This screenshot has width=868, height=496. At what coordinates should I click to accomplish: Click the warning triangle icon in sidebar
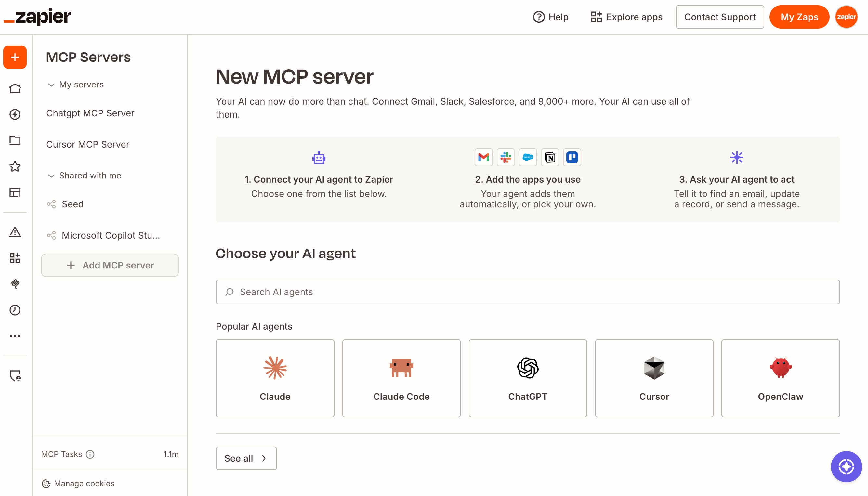(x=15, y=232)
